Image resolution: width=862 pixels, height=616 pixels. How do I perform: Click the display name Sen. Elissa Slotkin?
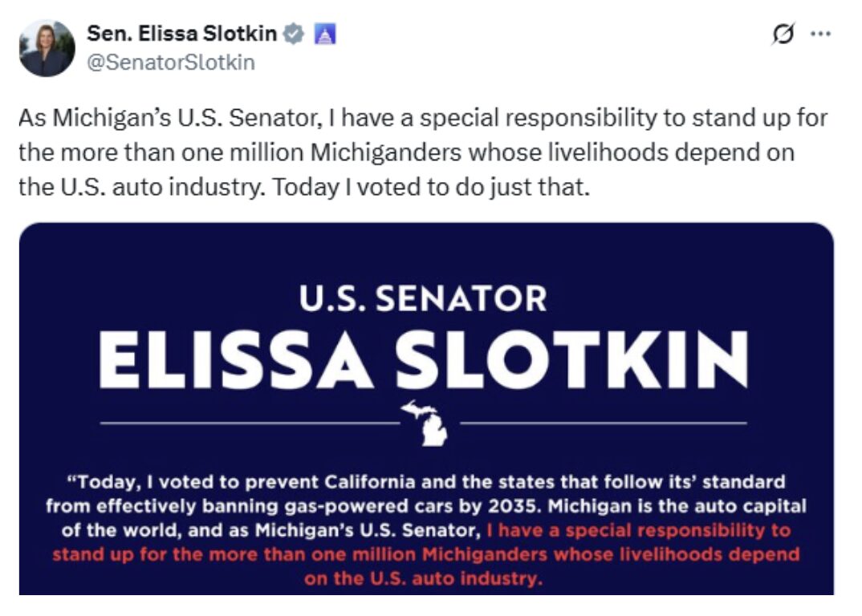pos(182,34)
